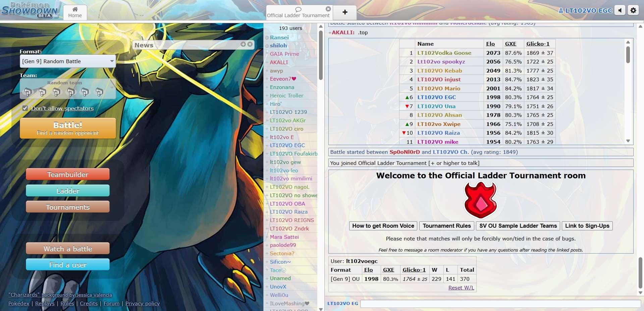Start a battle with the Battle! button

[x=68, y=128]
